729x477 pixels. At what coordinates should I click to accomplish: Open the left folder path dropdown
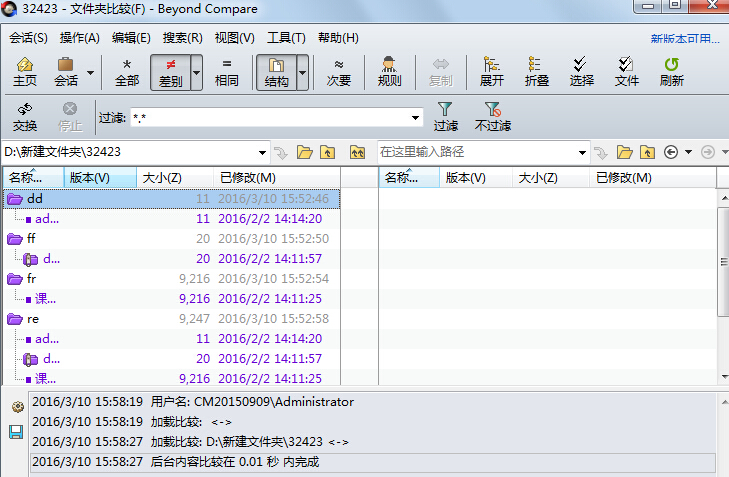coord(262,152)
